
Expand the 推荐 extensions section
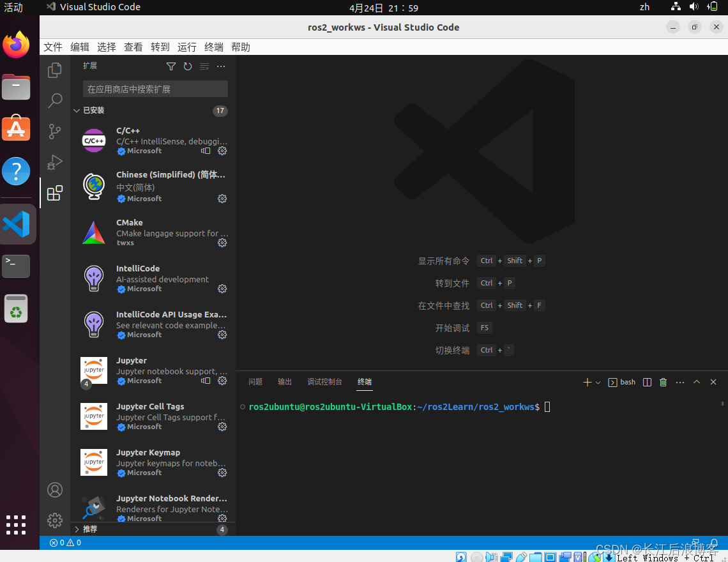point(89,529)
